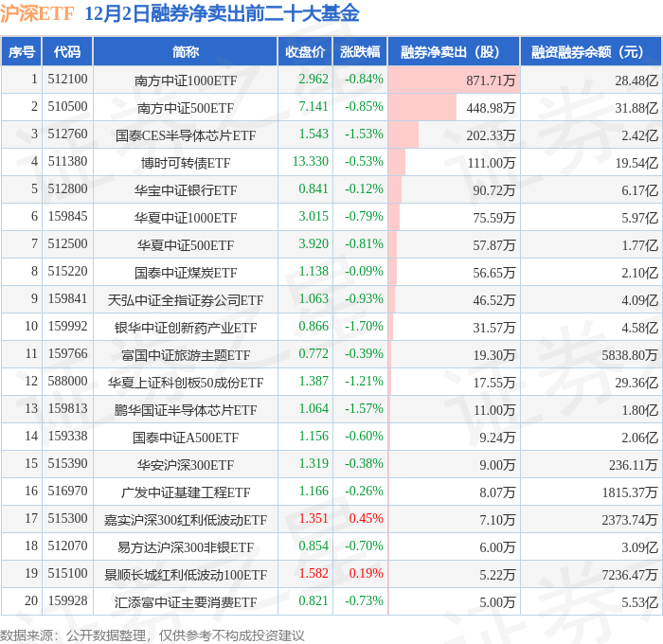Select 国泰CES半导体芯片ETF row name

pyautogui.click(x=186, y=135)
